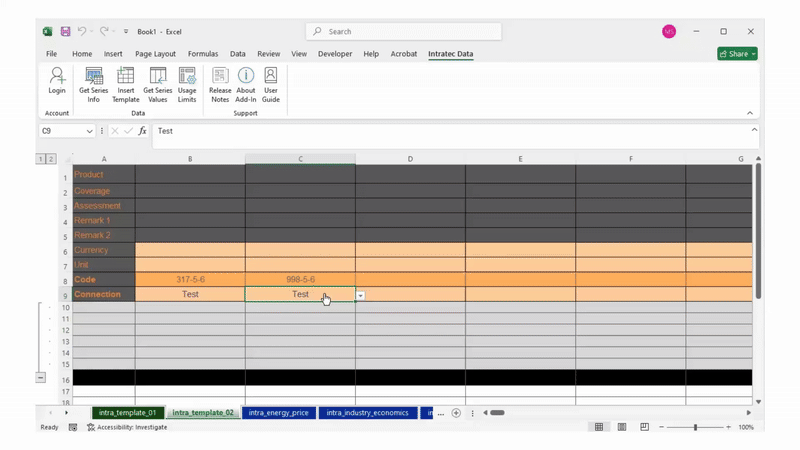Open the cell C9 validation dropdown arrow

click(361, 295)
